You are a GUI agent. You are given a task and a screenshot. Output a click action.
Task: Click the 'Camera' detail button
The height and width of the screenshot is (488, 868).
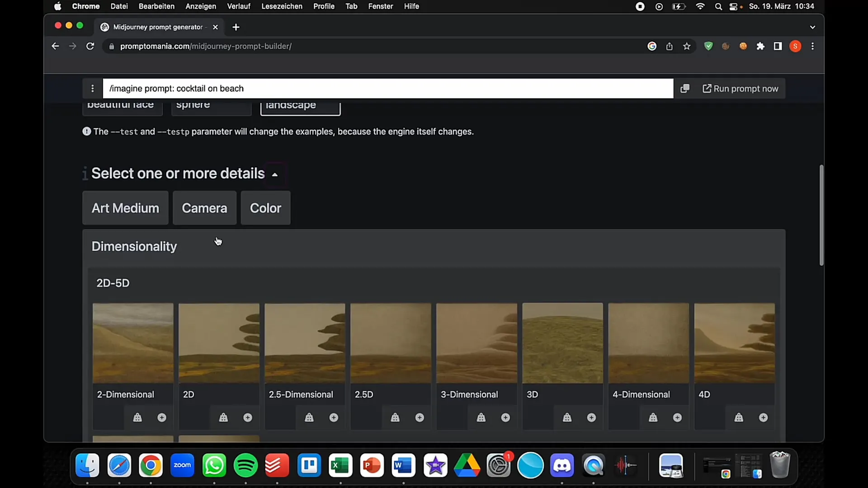(x=204, y=208)
